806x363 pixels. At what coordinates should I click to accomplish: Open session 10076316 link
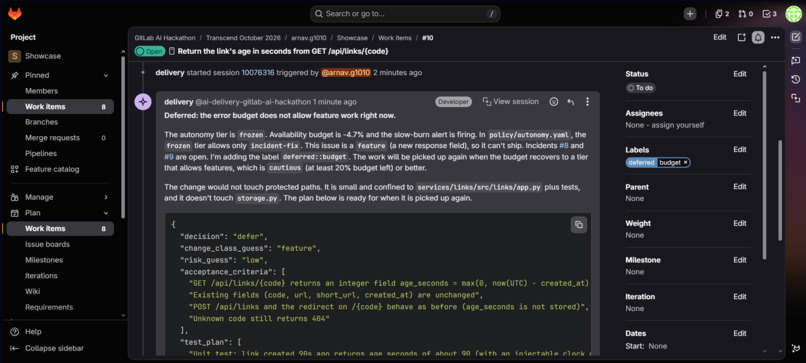pos(258,73)
